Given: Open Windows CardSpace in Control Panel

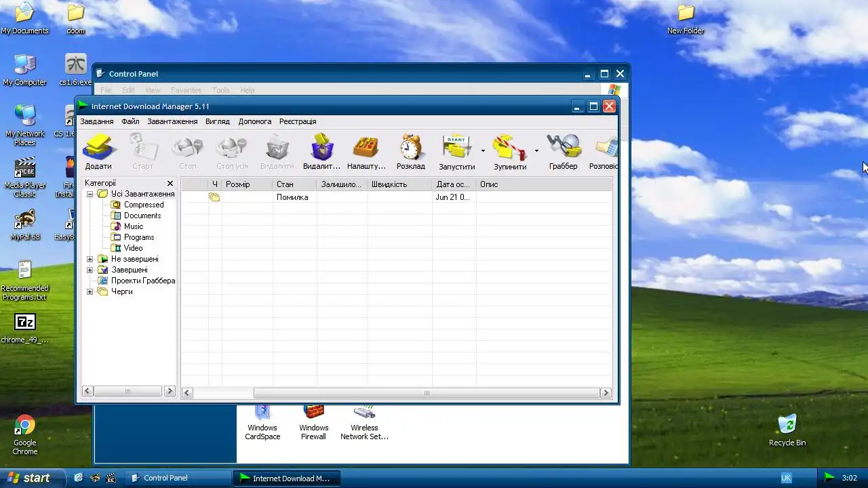Looking at the screenshot, I should 262,422.
